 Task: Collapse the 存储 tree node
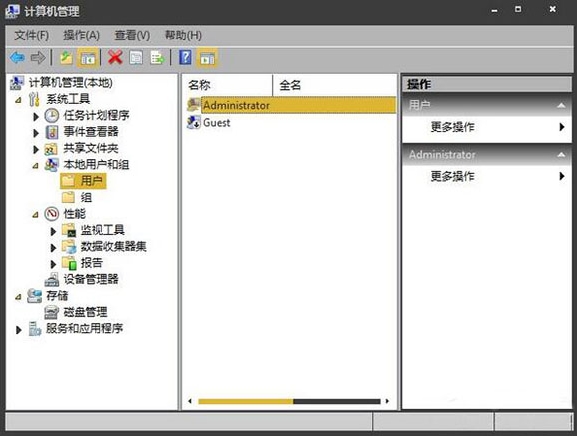[x=18, y=297]
